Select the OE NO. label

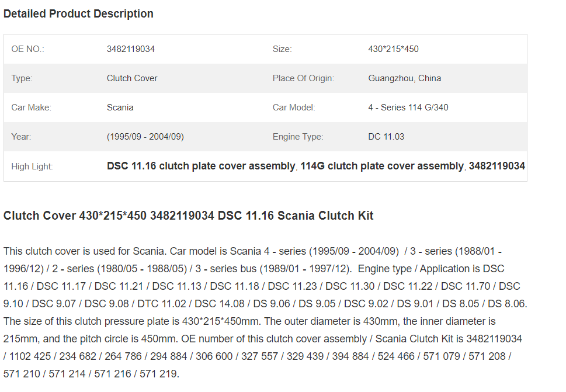(28, 49)
